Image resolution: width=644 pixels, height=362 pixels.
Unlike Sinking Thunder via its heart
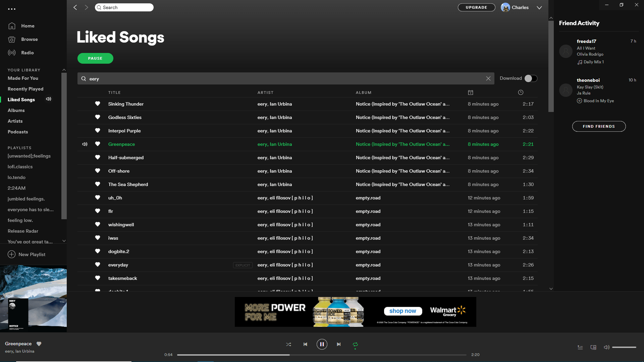(98, 104)
